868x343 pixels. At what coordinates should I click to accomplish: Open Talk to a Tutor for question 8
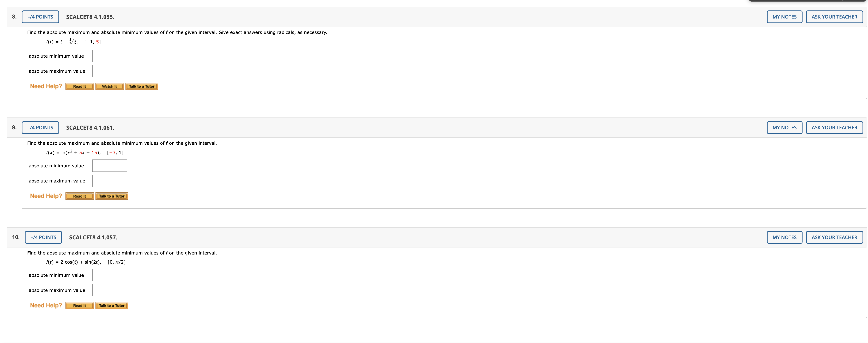pos(142,86)
